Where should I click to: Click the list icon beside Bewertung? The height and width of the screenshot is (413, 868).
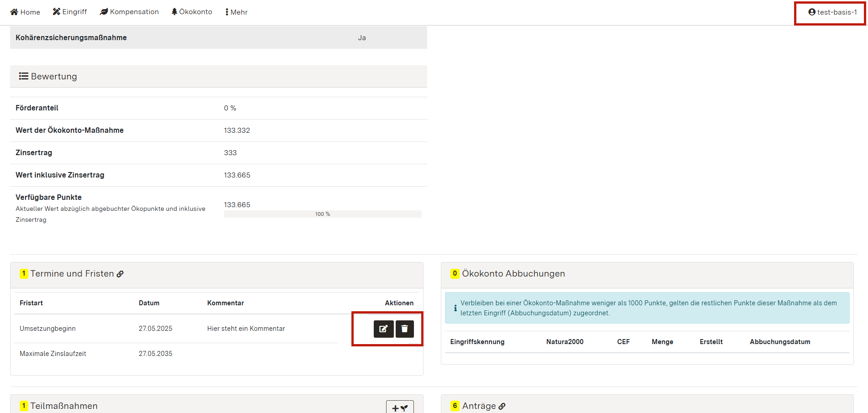pyautogui.click(x=24, y=76)
